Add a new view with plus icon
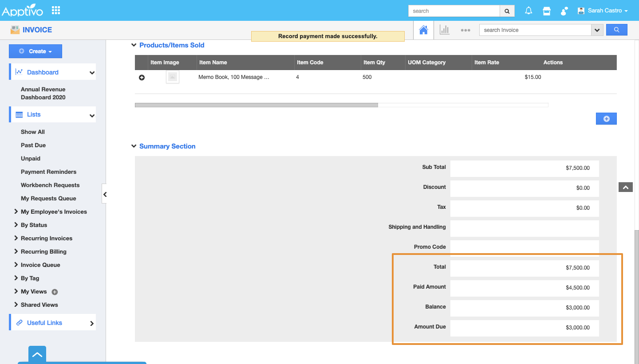Viewport: 639px width, 364px height. (x=55, y=292)
